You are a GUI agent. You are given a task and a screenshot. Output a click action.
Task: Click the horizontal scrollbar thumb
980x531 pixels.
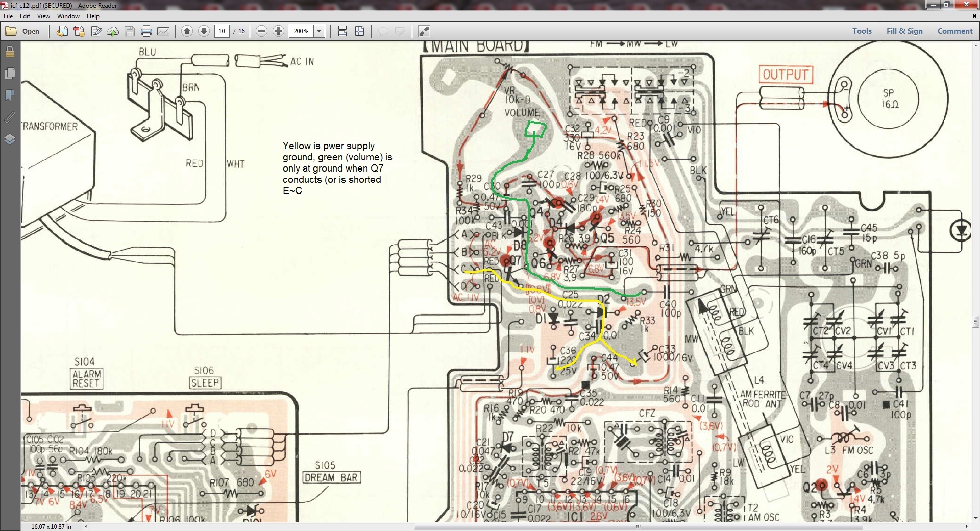pos(638,526)
